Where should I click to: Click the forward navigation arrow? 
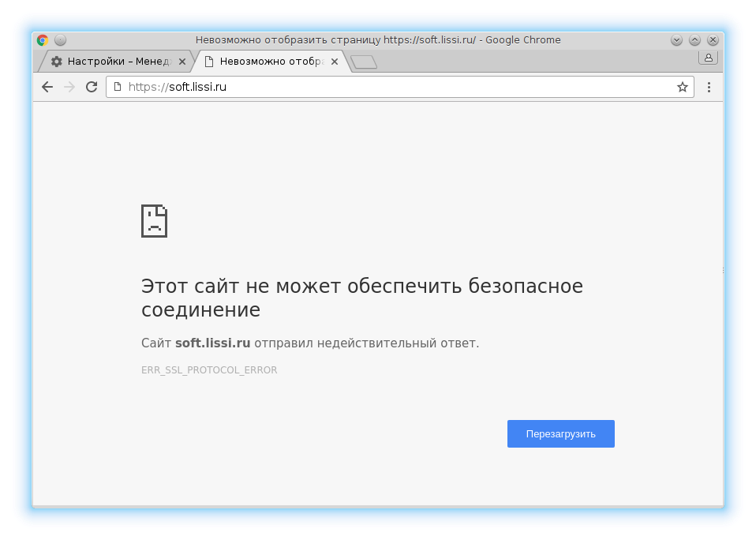(69, 87)
